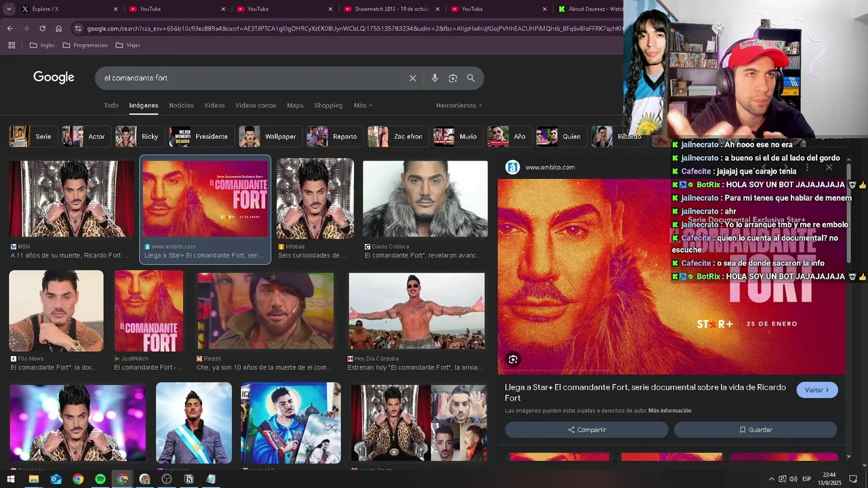Open Outlook from the taskbar
868x488 pixels.
tap(56, 479)
